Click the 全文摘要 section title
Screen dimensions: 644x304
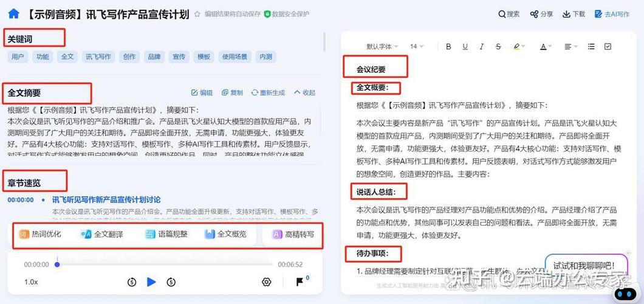(24, 93)
